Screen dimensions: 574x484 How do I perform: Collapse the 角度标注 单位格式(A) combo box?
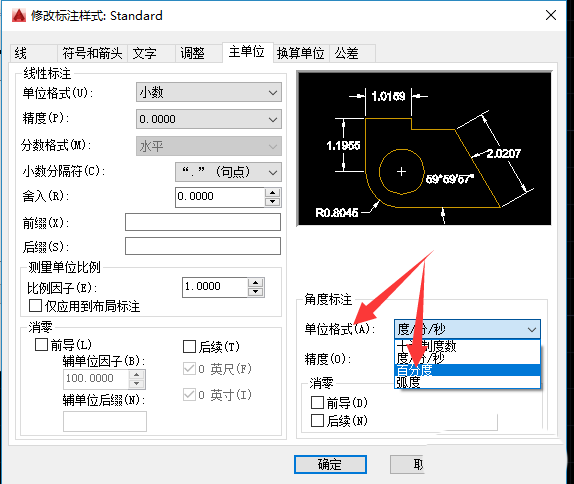[x=467, y=329]
